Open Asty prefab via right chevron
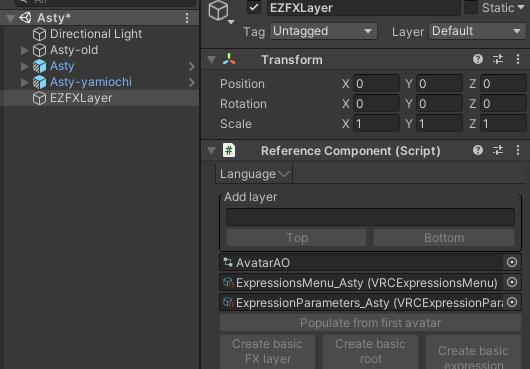Screen dimensions: 530x369 (x=192, y=66)
